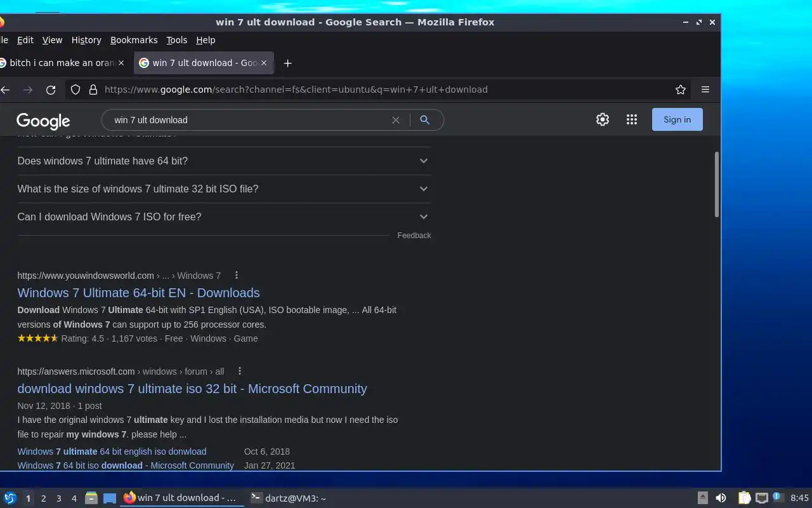Switch to the dartz@VM3 terminal window
The width and height of the screenshot is (812, 508).
[x=289, y=498]
